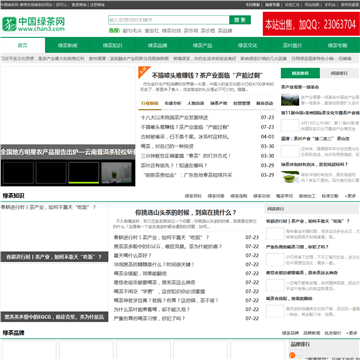Open list article 严重伤胃的喝茶习惯，你犯了吗？
360x360 pixels.
149,319
